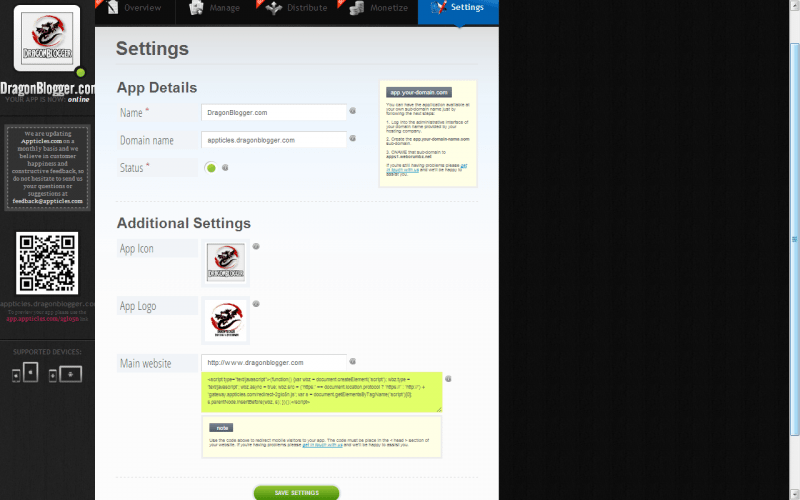This screenshot has height=500, width=800.
Task: Edit the Main website URL field
Action: click(274, 362)
